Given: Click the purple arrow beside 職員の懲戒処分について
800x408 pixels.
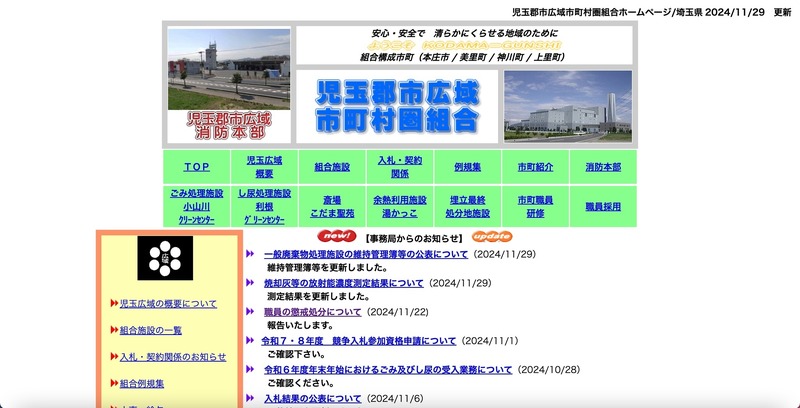Looking at the screenshot, I should pos(251,312).
